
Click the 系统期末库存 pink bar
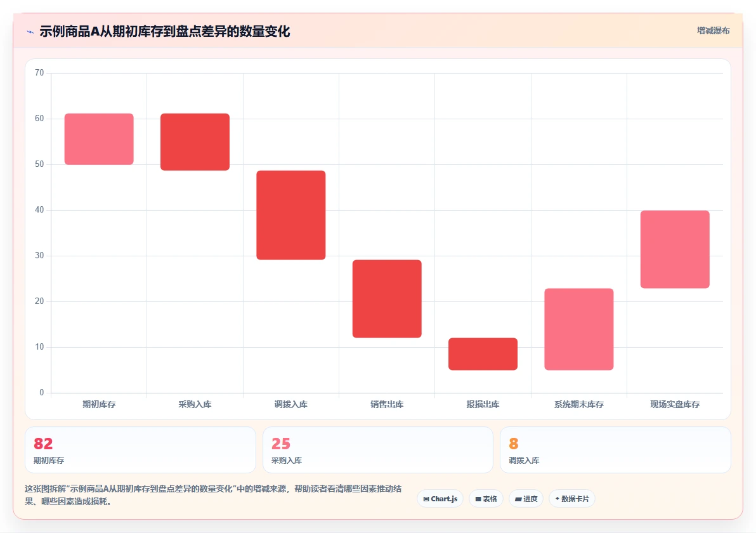tap(578, 329)
